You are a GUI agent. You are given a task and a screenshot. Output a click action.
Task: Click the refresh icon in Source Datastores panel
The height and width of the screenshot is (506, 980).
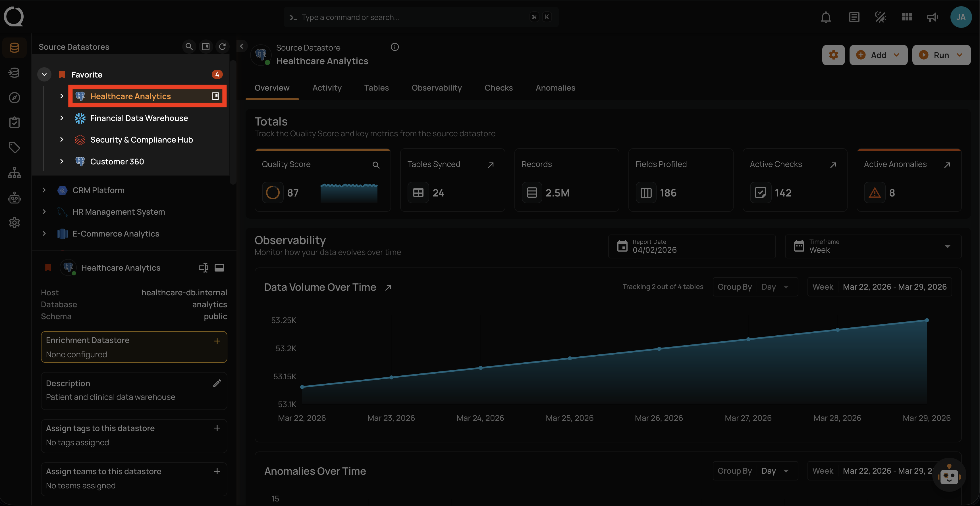pos(223,46)
